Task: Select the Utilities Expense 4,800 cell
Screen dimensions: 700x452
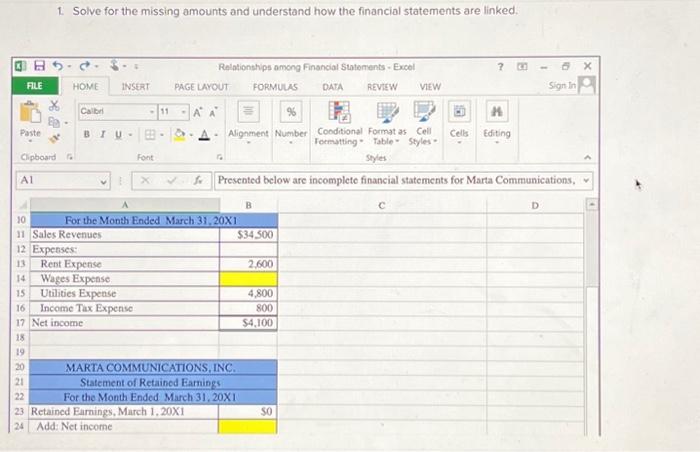Action: pos(248,293)
